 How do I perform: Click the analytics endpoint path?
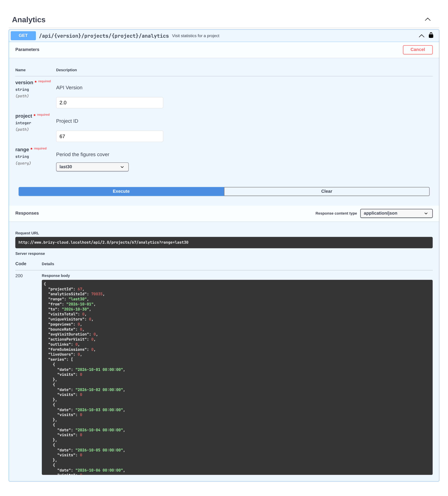point(104,36)
